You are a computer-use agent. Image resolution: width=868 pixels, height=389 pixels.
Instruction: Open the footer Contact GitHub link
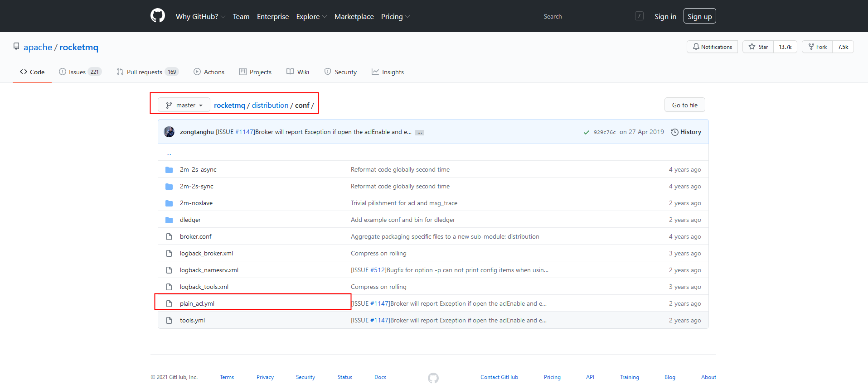click(x=499, y=377)
